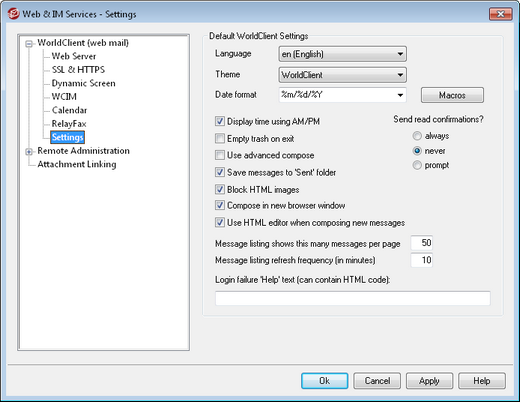
Task: Enable Empty trash on exit
Action: pos(220,138)
